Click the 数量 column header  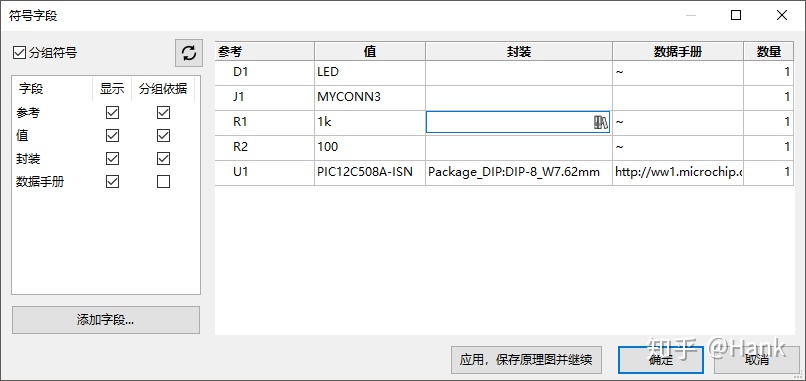click(x=768, y=51)
